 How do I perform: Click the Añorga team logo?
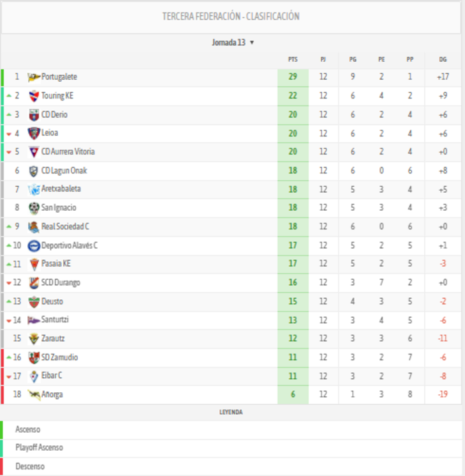pyautogui.click(x=34, y=394)
